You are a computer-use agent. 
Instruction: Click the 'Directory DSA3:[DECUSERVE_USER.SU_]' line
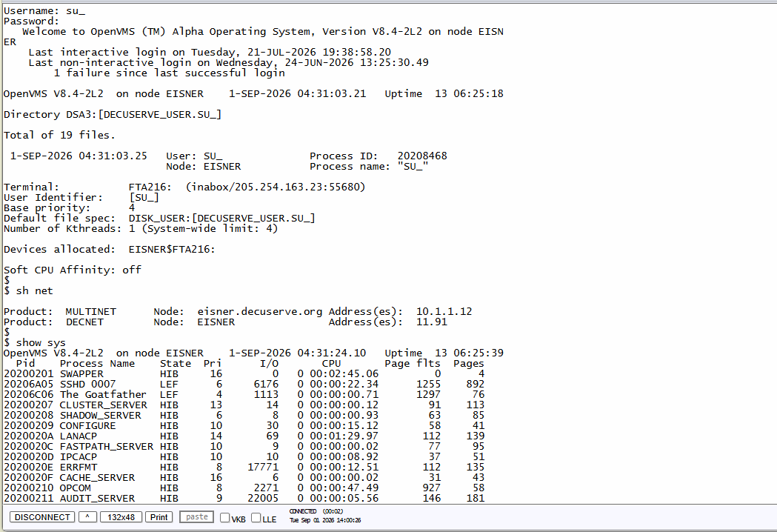coord(113,114)
